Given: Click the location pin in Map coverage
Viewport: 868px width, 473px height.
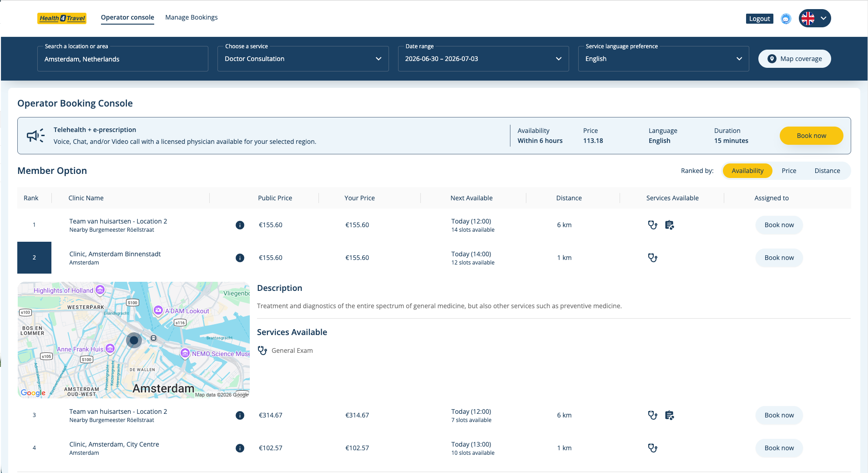Looking at the screenshot, I should coord(772,59).
